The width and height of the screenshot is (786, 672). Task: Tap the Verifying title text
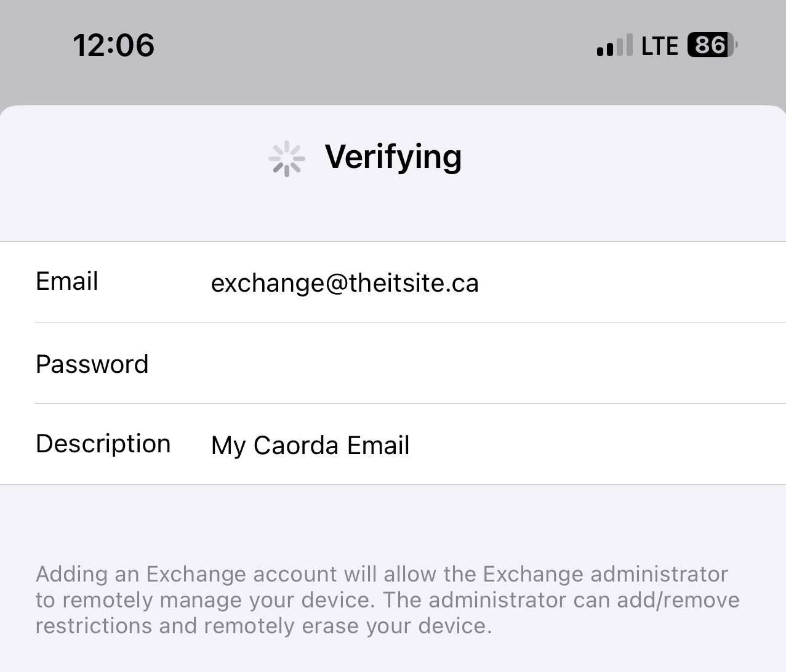(393, 157)
